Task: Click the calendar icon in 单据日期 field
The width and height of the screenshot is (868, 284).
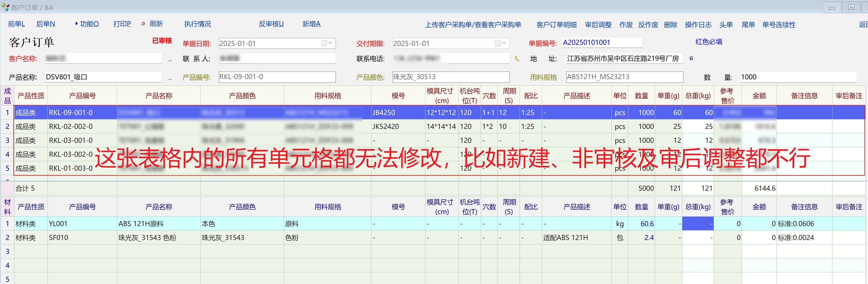Action: (x=324, y=43)
